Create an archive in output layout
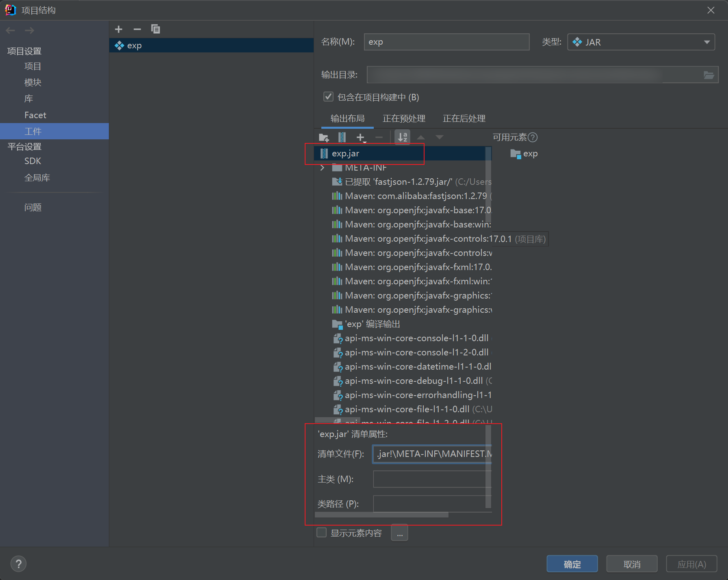Image resolution: width=728 pixels, height=580 pixels. [x=342, y=138]
